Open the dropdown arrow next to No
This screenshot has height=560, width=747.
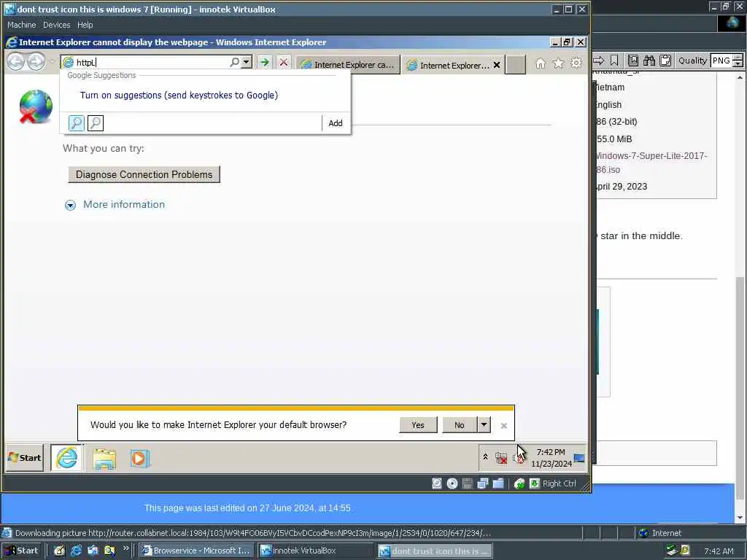tap(484, 425)
